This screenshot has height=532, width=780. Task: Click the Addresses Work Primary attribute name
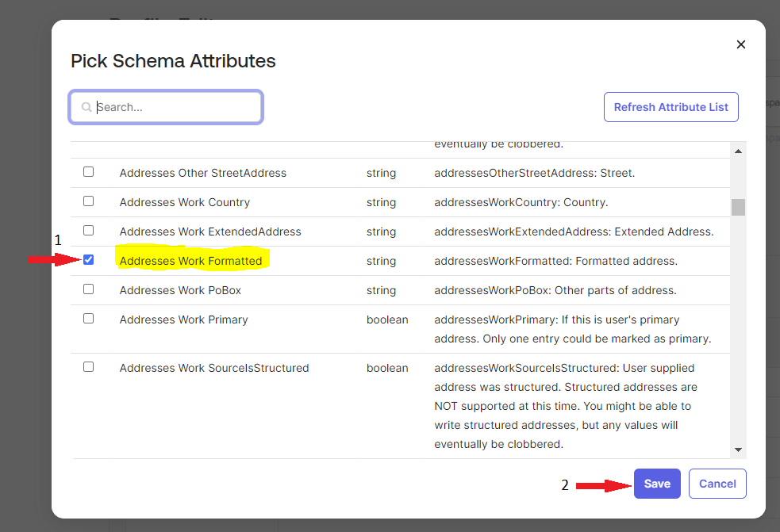183,319
